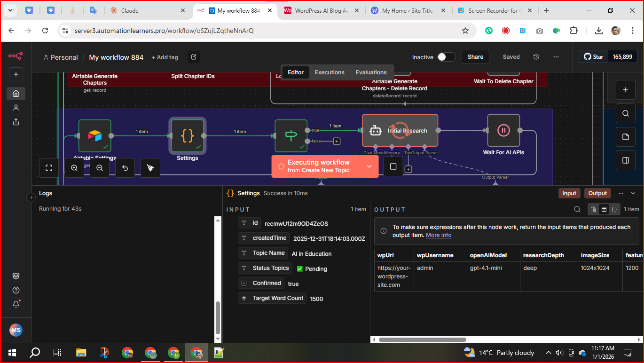Switch to WordPress AI Blog browser tab
Image resolution: width=644 pixels, height=363 pixels.
coord(322,10)
